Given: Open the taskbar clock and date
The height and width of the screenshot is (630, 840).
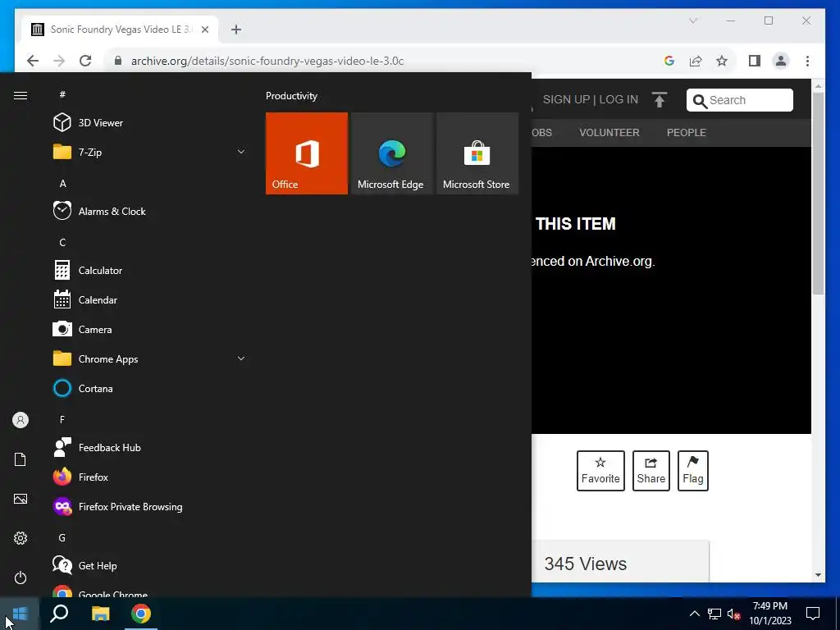Looking at the screenshot, I should 769,614.
